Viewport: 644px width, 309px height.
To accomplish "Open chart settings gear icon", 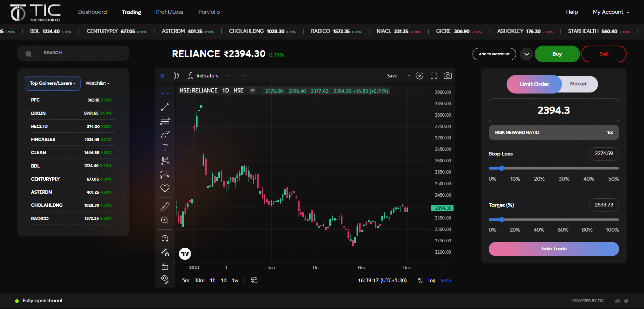I will 419,76.
